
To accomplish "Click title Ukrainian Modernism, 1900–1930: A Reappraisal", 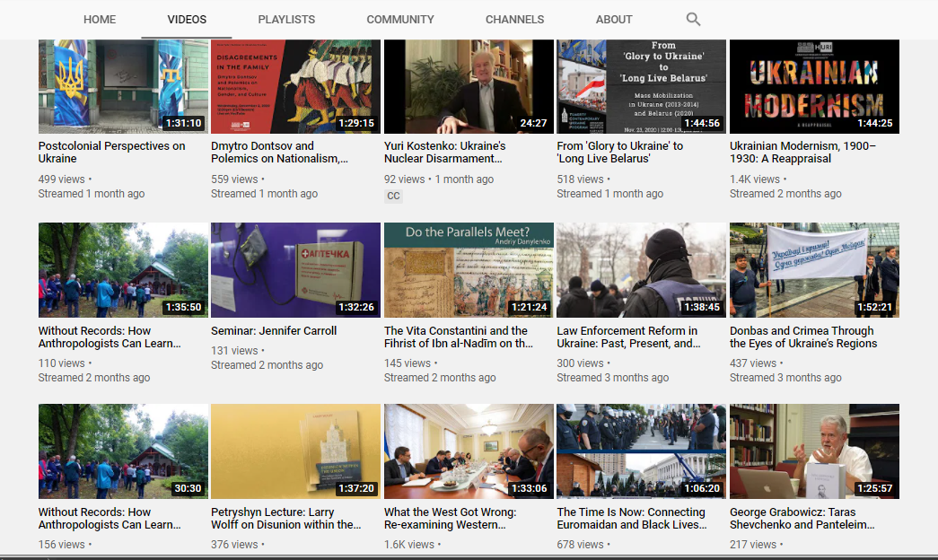I will [802, 152].
